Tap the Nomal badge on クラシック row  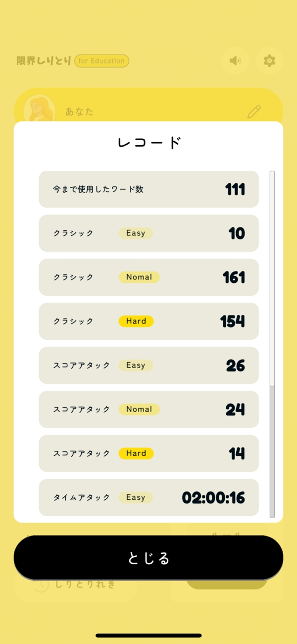pyautogui.click(x=139, y=277)
